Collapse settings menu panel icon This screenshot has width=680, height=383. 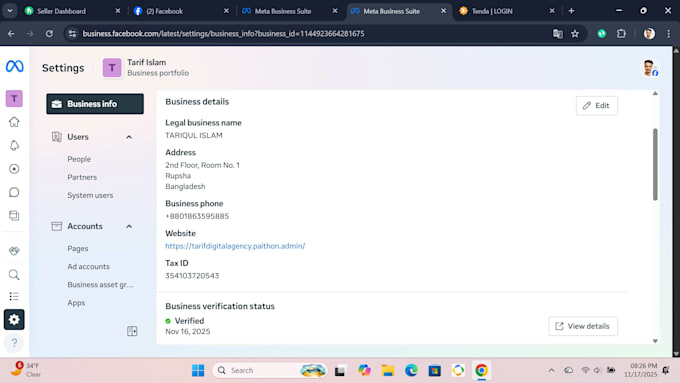coord(132,331)
